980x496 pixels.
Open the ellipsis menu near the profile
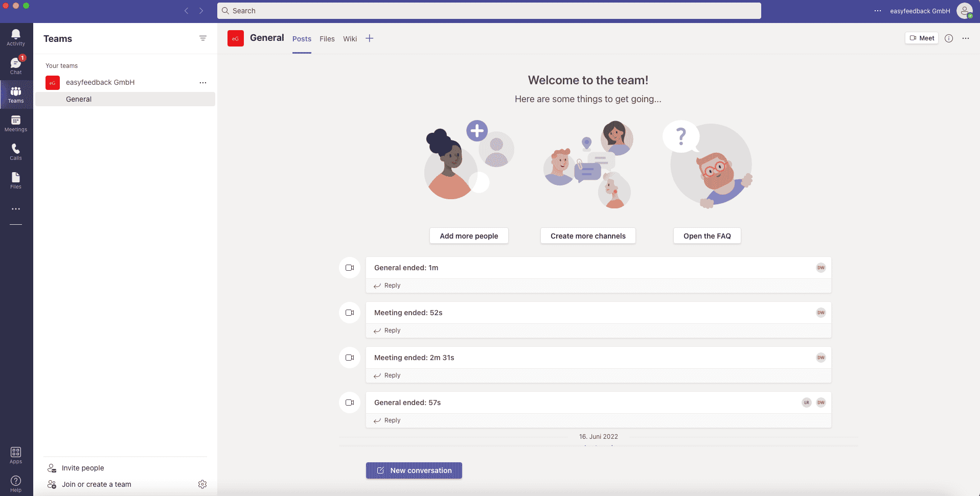878,11
